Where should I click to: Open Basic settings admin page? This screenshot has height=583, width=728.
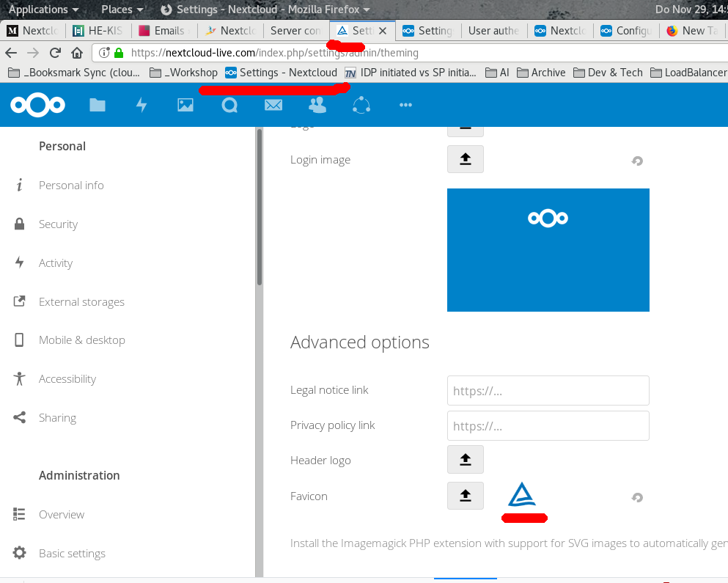coord(72,553)
